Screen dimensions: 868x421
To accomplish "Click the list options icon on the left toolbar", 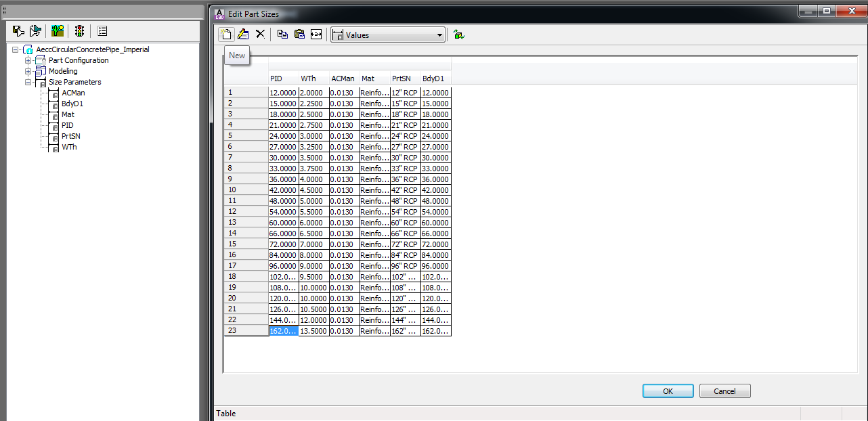I will pos(102,30).
